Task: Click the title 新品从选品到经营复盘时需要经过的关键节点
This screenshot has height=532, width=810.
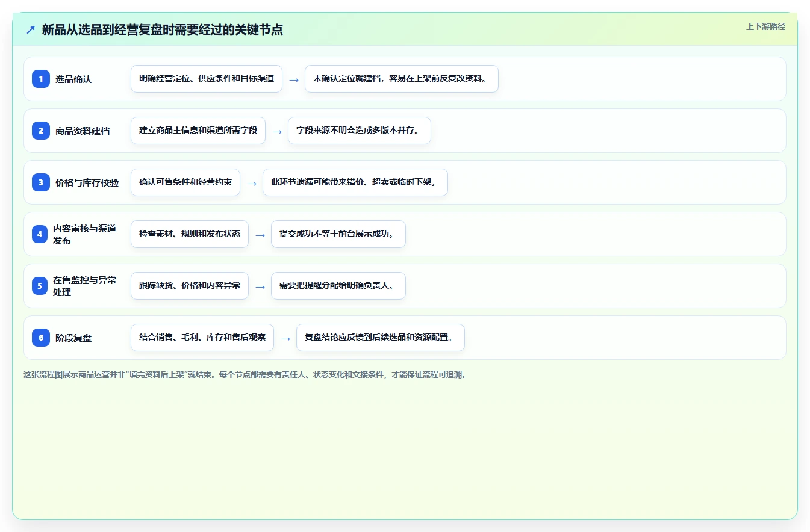Action: coord(163,30)
